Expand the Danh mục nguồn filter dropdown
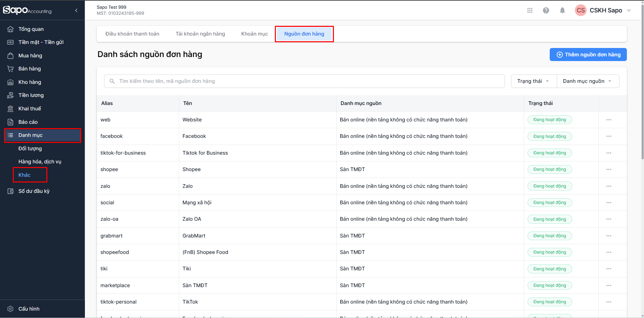This screenshot has height=318, width=644. click(x=587, y=81)
